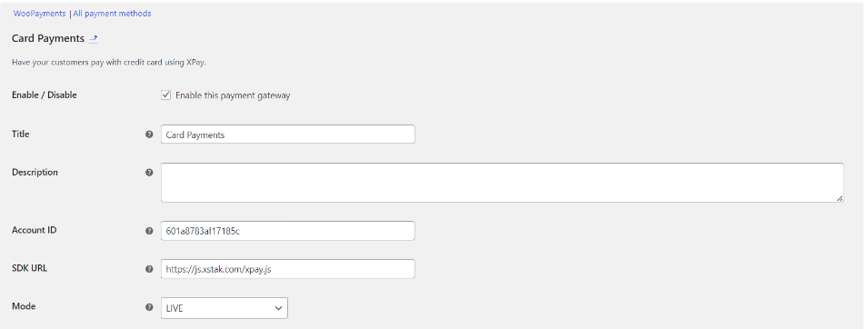The height and width of the screenshot is (329, 868).
Task: Open the WooPayments link
Action: pyautogui.click(x=39, y=14)
